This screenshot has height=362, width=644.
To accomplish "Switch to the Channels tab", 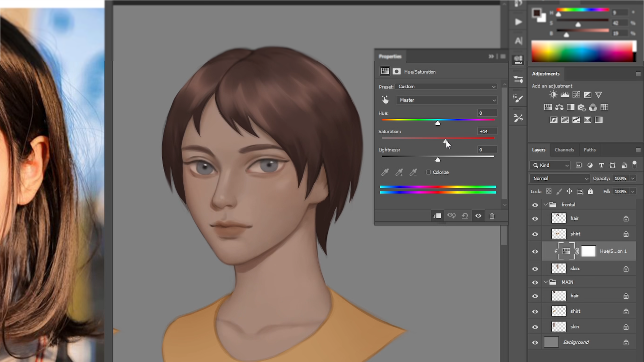I will 564,150.
